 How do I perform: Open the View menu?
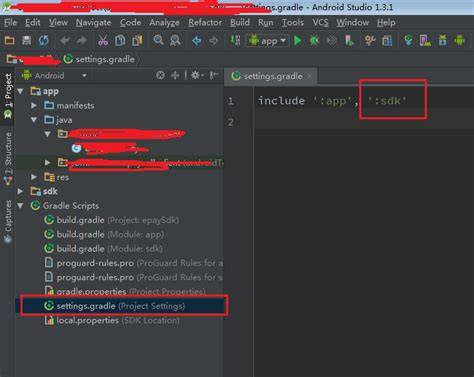(58, 22)
